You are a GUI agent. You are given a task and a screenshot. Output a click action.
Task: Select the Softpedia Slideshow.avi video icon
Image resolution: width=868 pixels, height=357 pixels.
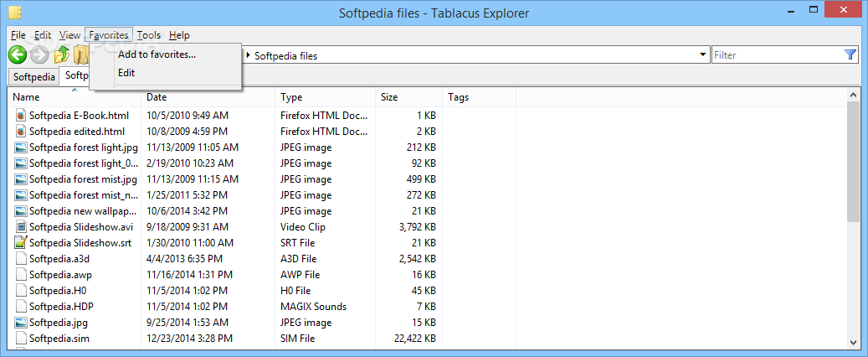pyautogui.click(x=21, y=227)
